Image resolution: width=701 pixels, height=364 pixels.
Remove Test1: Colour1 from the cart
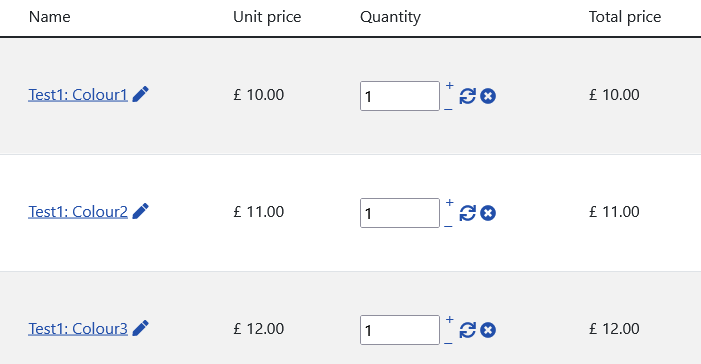[488, 96]
